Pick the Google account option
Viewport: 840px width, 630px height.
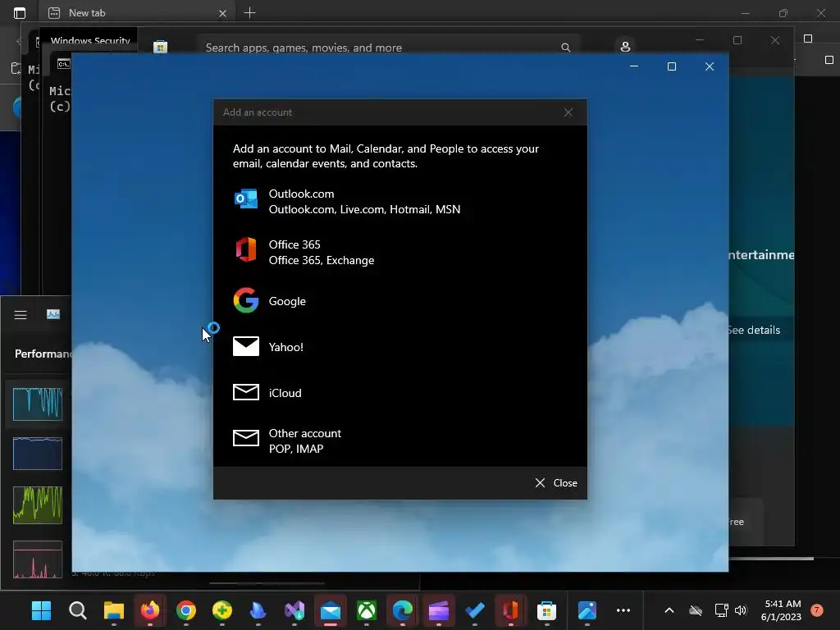400,300
